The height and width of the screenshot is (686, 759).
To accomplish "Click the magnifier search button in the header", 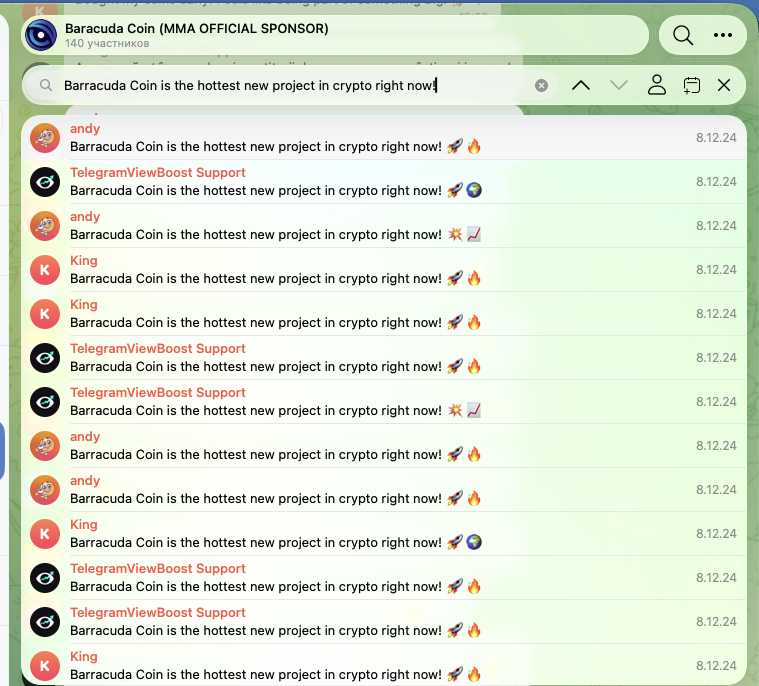I will click(x=683, y=35).
